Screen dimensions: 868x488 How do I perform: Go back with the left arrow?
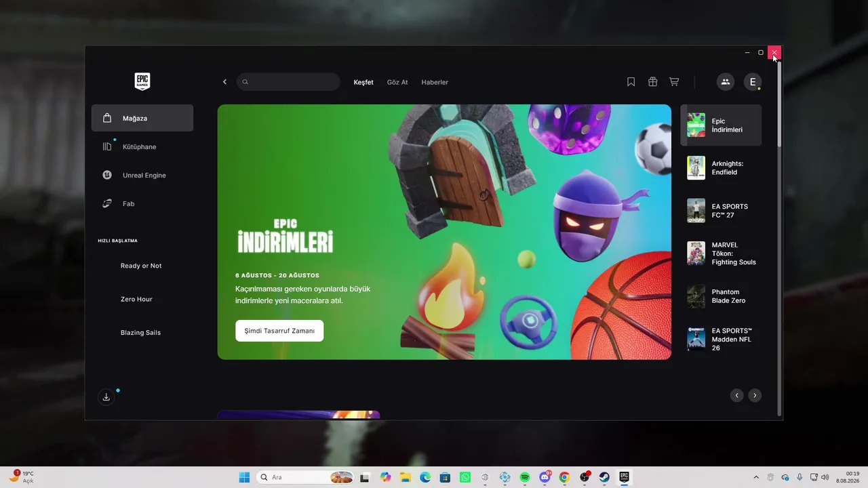coord(224,82)
